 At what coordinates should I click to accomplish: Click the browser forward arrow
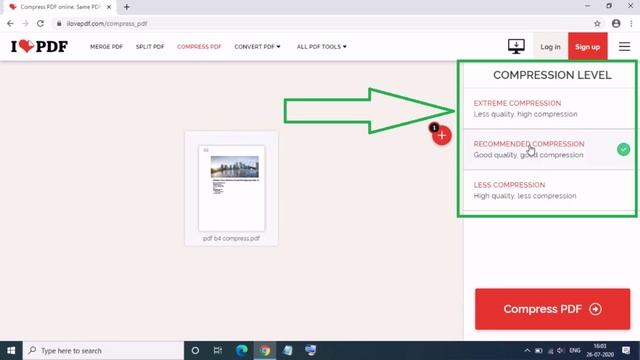point(25,24)
